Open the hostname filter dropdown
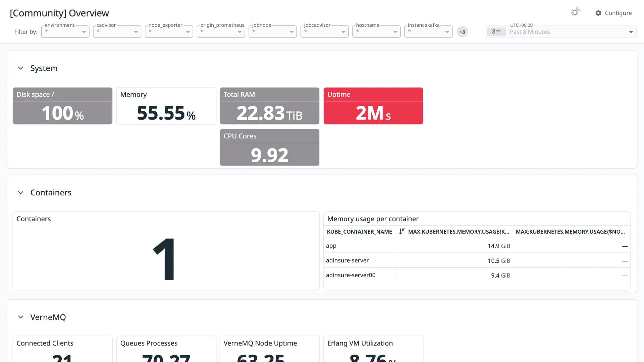The height and width of the screenshot is (362, 644). [x=376, y=32]
